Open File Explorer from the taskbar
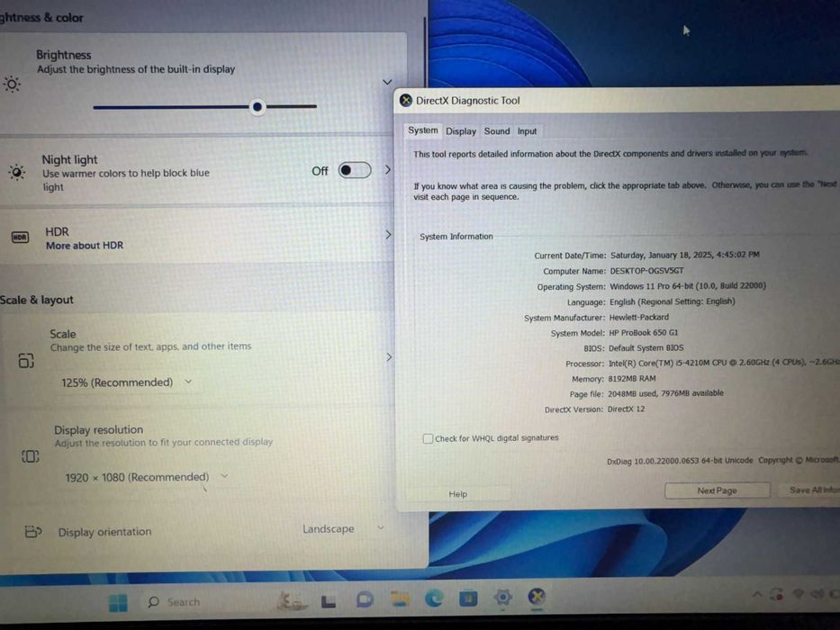Image resolution: width=840 pixels, height=630 pixels. 400,598
